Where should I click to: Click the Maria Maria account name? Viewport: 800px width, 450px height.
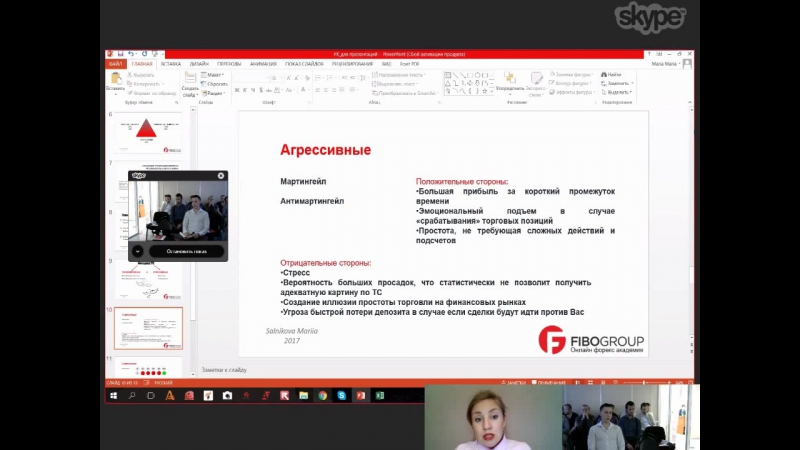[x=665, y=64]
